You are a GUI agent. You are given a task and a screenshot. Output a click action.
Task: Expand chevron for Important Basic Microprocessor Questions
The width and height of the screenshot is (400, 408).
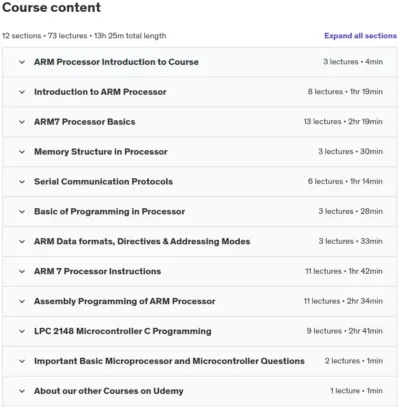[22, 361]
